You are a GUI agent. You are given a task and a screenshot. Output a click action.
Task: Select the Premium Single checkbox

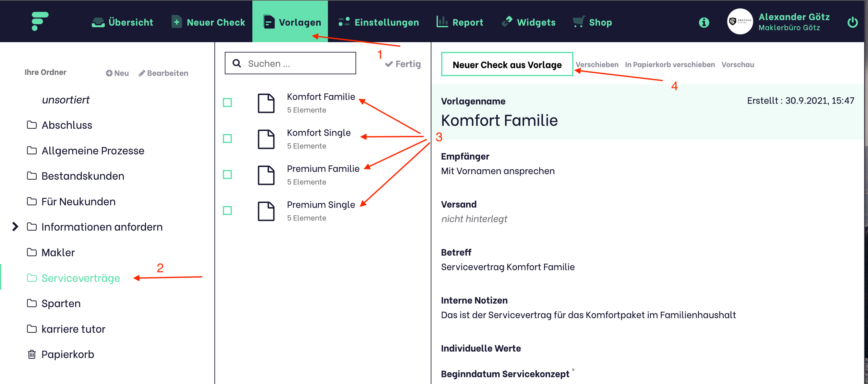[227, 210]
